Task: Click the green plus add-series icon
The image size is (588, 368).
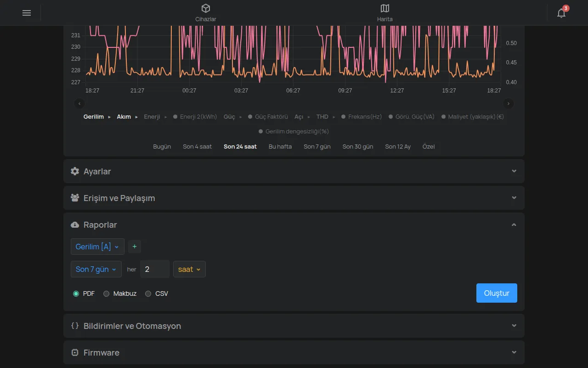Action: [x=135, y=247]
